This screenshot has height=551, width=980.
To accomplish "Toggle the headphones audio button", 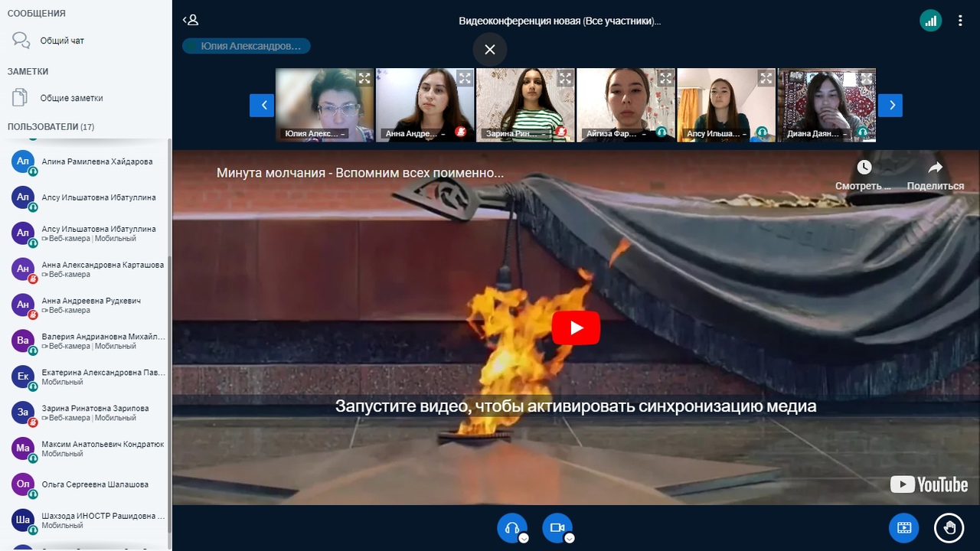I will tap(511, 527).
